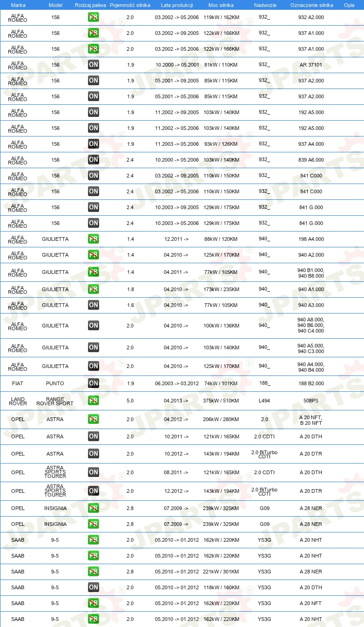
Task: Click the diesel icon in the Opel Astra 10.2011 row
Action: click(x=94, y=436)
